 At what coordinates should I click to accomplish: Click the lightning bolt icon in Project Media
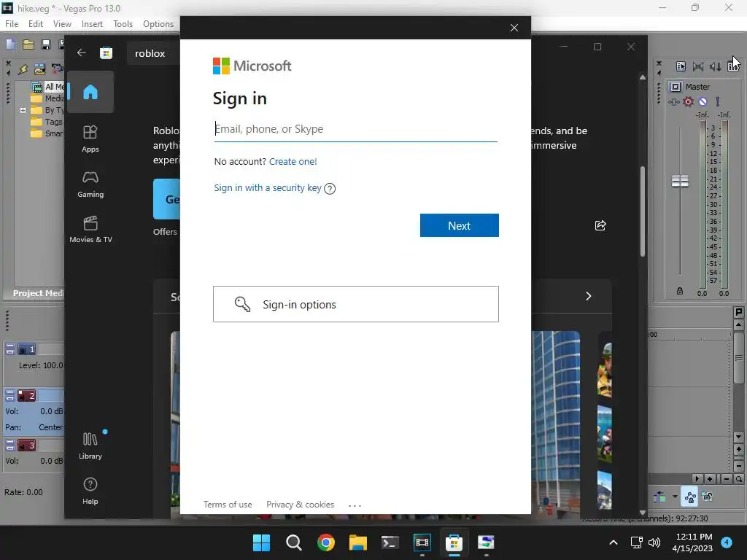[23, 69]
